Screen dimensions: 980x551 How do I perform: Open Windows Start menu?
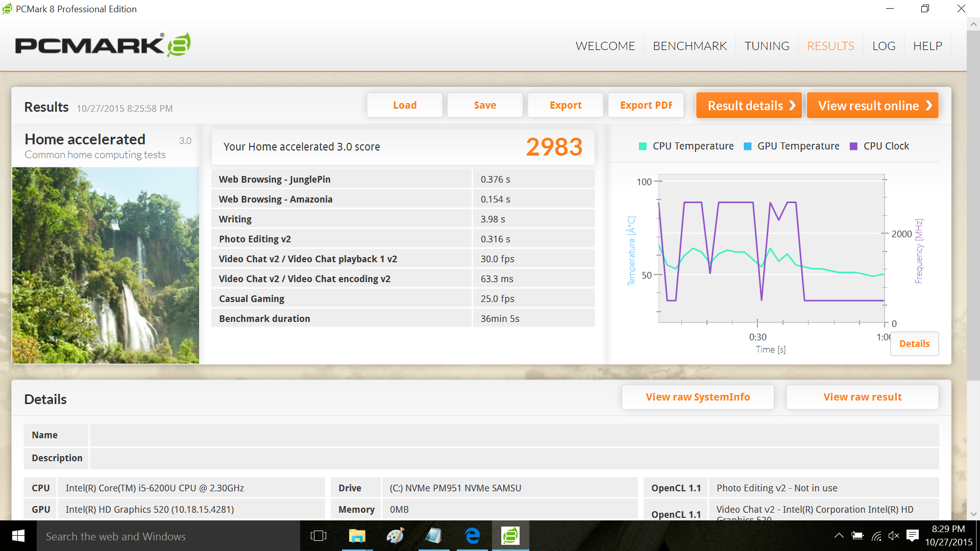click(18, 536)
